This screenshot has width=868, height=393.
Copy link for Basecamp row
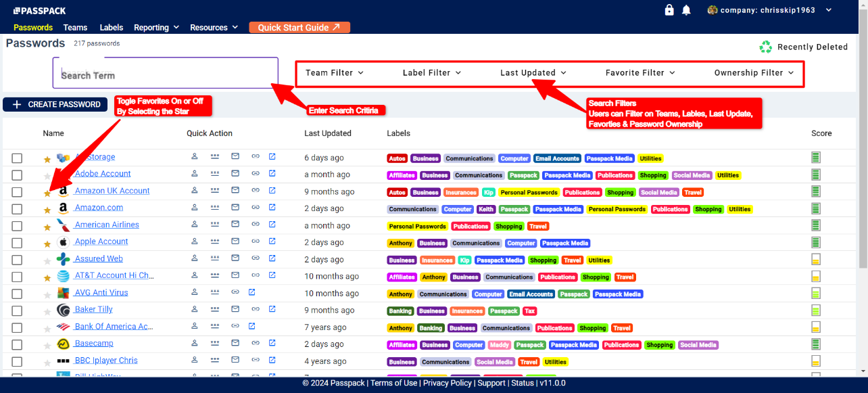pyautogui.click(x=256, y=342)
